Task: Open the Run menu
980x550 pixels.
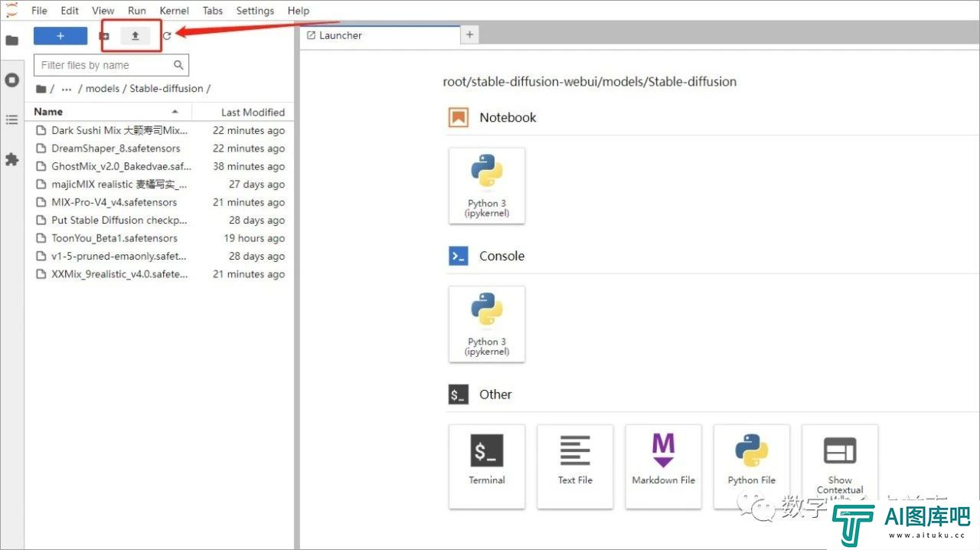Action: pyautogui.click(x=137, y=11)
